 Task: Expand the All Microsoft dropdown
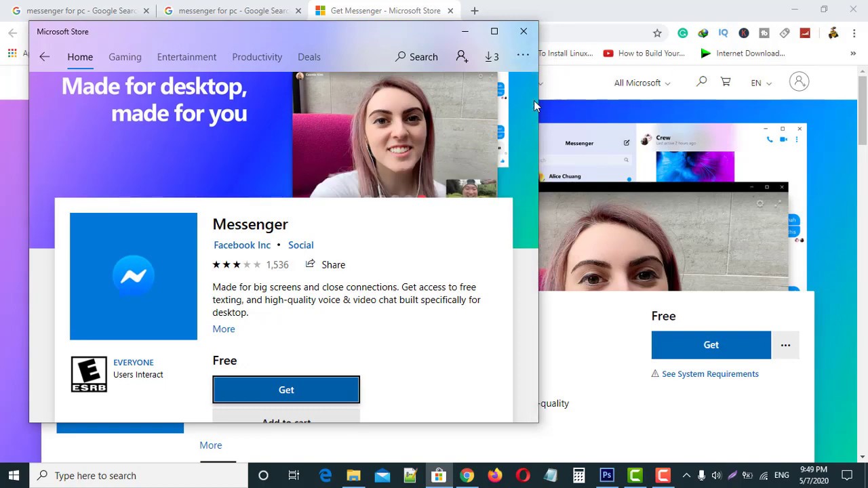point(642,83)
